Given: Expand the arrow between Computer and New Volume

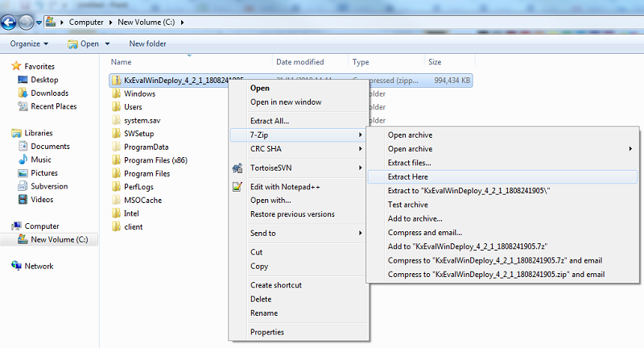Looking at the screenshot, I should pyautogui.click(x=110, y=23).
